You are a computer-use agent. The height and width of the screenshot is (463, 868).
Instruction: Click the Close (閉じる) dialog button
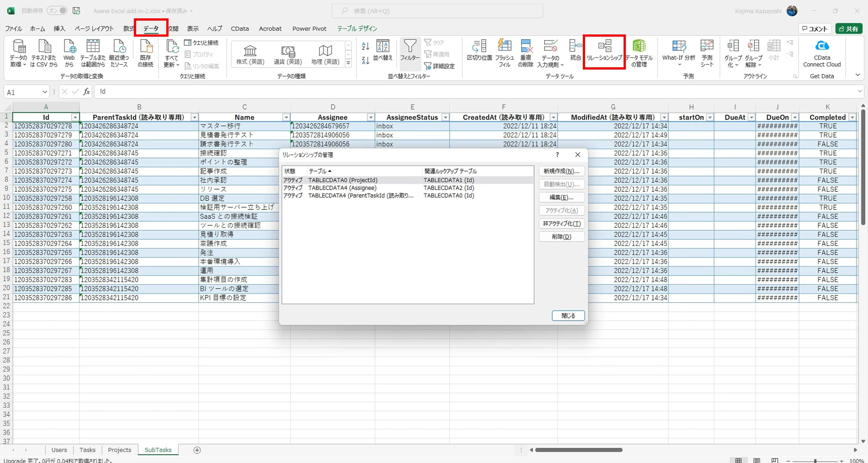(568, 316)
